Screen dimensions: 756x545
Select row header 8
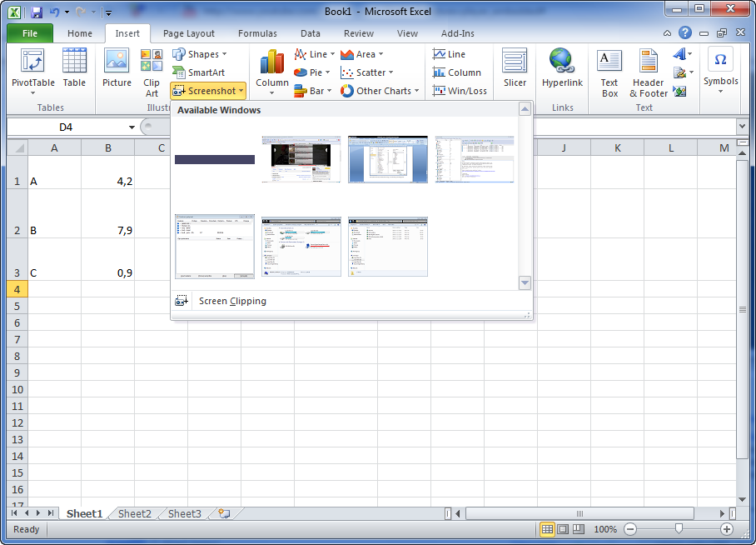[17, 357]
